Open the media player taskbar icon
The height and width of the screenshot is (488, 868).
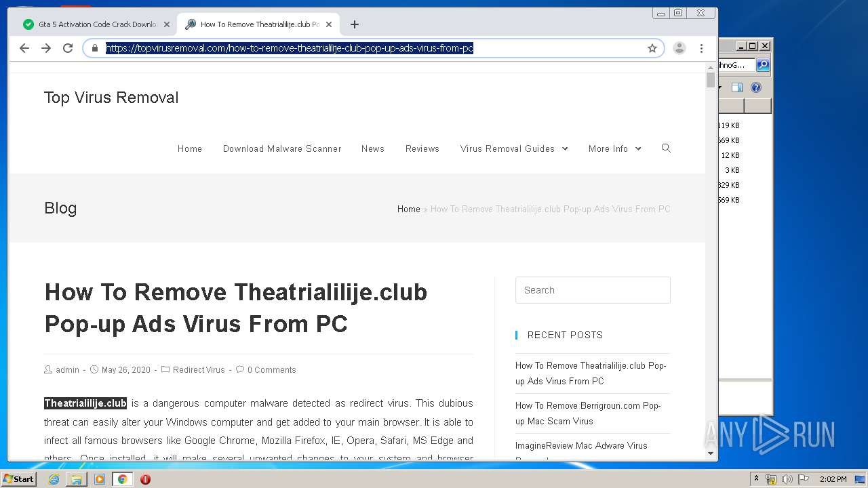pos(100,479)
